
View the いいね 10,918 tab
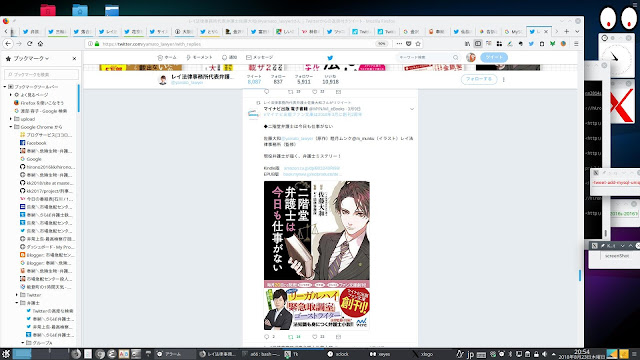click(x=330, y=79)
